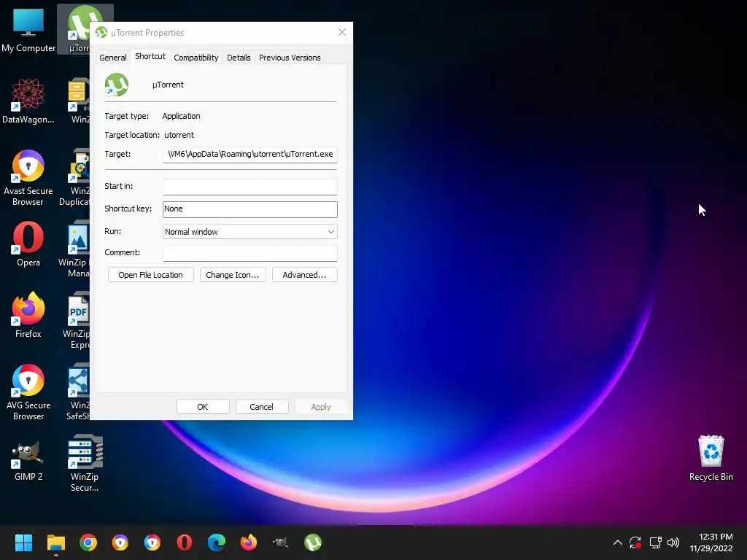This screenshot has height=560, width=747.
Task: Open AVG Secure Browser in taskbar
Action: click(x=152, y=542)
